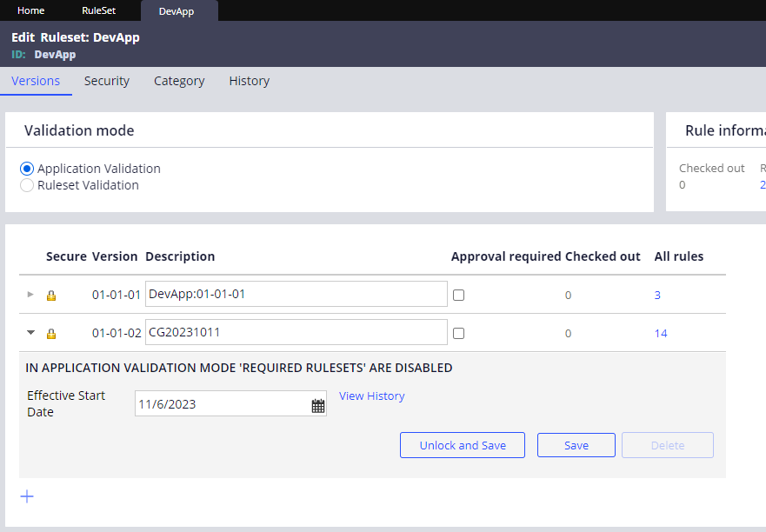Collapse the 01-01-02 version row
The width and height of the screenshot is (766, 532).
coord(30,333)
